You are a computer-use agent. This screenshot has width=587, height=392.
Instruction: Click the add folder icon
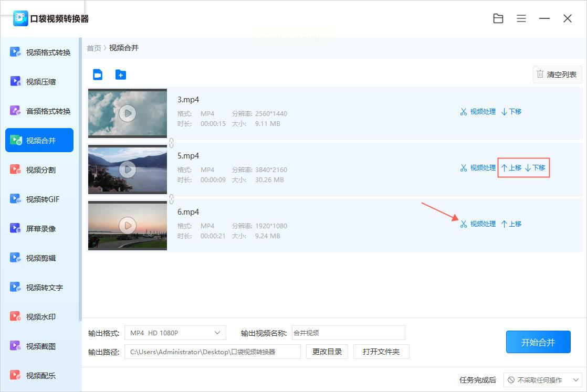[121, 75]
